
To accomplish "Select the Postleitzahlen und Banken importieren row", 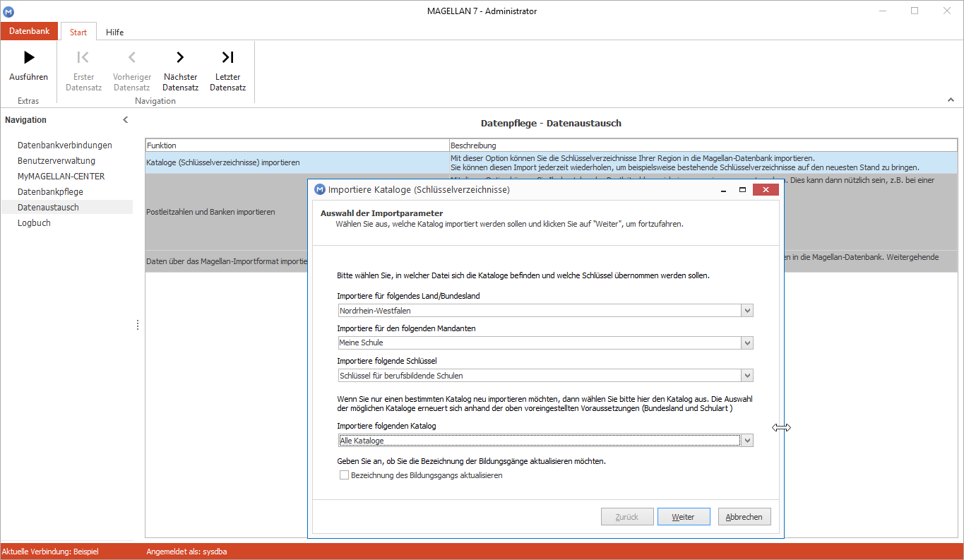I will [210, 212].
